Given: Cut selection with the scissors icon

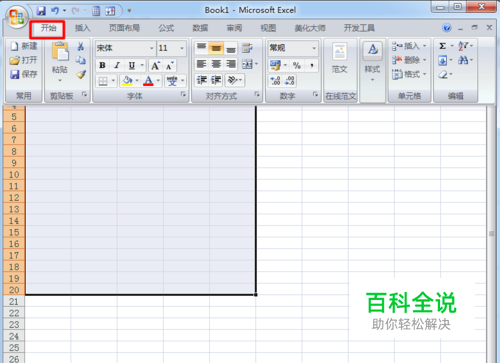Looking at the screenshot, I should (80, 46).
